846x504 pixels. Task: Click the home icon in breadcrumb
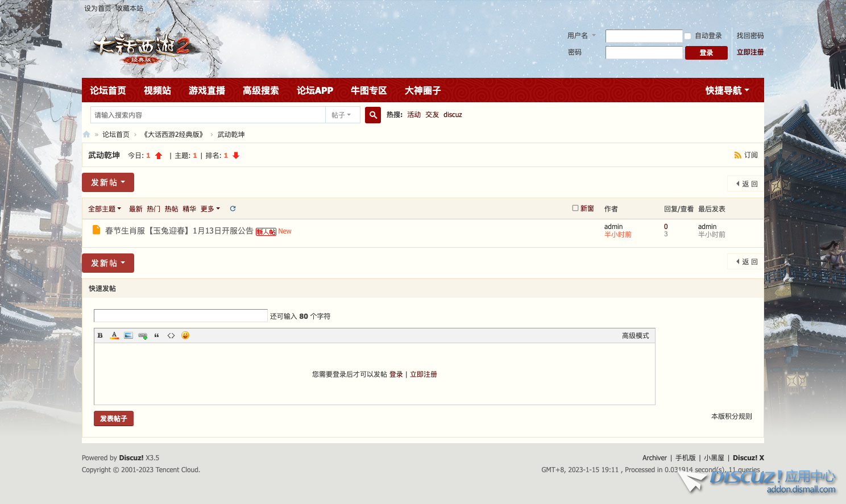tap(86, 135)
